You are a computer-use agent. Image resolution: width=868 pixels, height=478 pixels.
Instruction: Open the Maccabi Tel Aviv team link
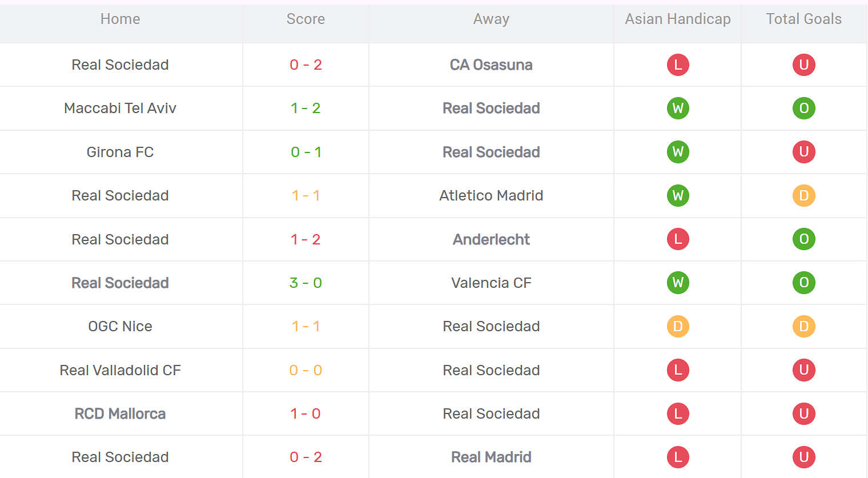pyautogui.click(x=120, y=108)
